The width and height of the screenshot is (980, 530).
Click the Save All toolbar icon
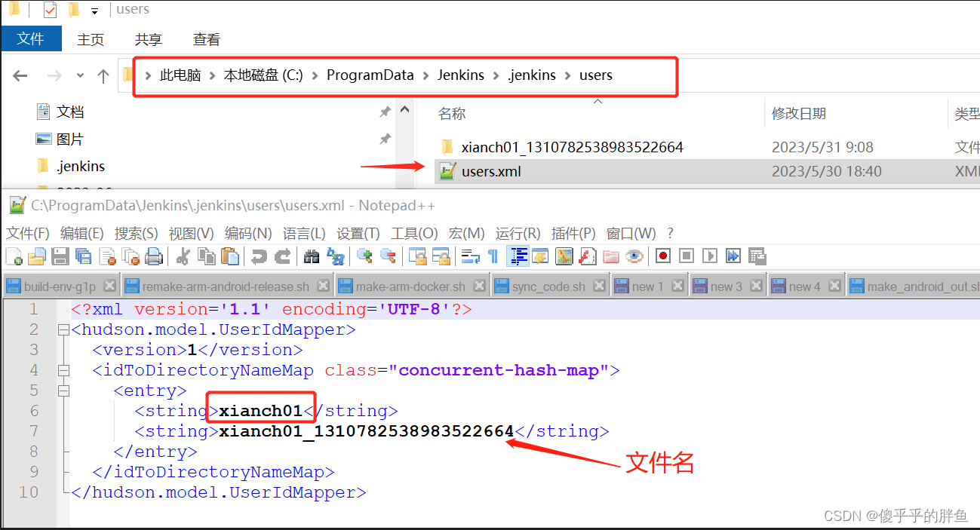tap(84, 256)
